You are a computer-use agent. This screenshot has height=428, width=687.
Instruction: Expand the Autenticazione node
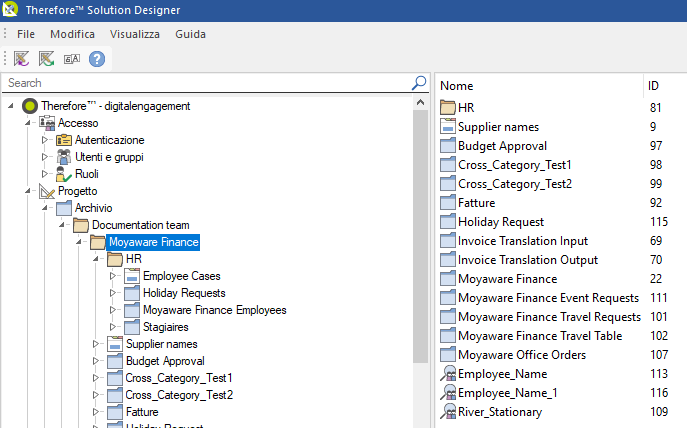point(45,140)
